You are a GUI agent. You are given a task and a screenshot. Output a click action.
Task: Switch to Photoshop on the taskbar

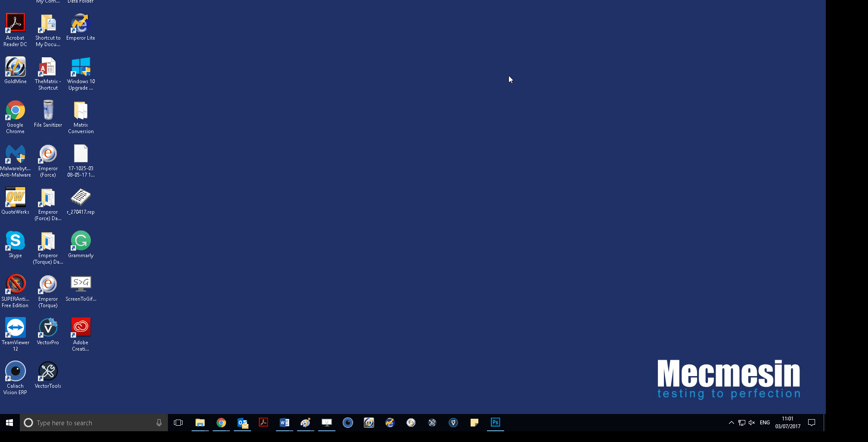point(496,423)
